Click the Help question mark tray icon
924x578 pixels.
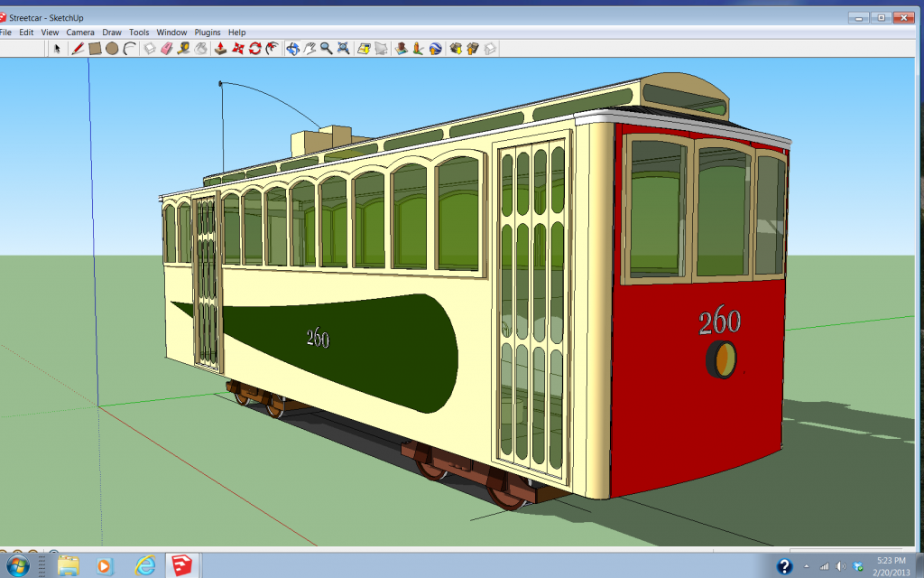click(x=784, y=566)
